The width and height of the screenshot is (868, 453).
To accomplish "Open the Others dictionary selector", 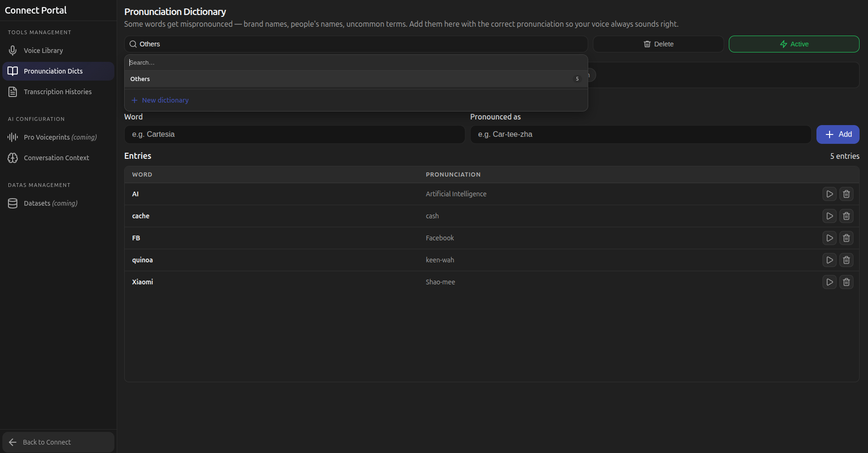I will [x=356, y=44].
